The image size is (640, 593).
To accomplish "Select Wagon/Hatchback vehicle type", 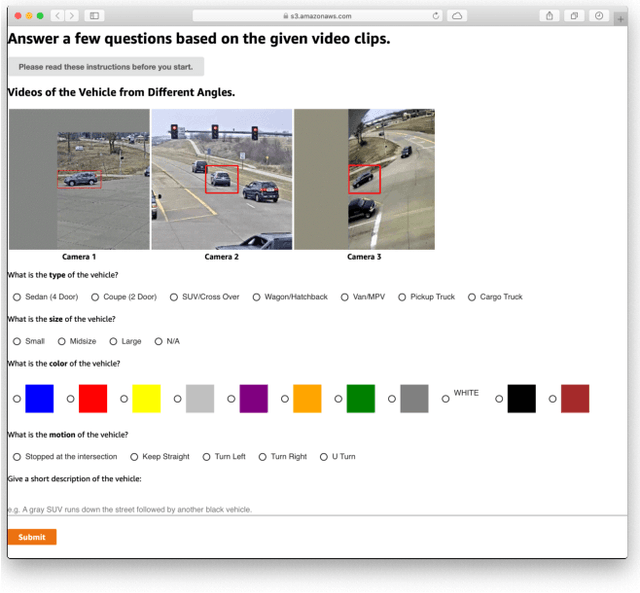I will pos(256,297).
